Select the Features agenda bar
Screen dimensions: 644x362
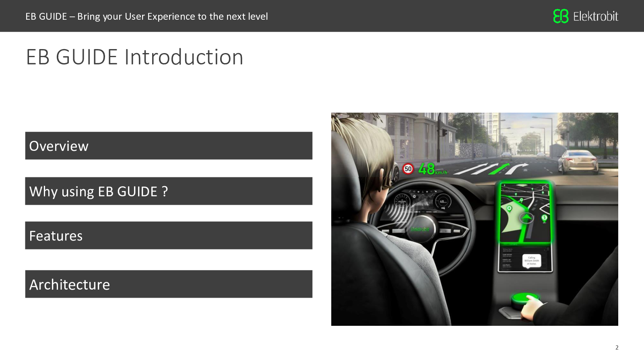(x=169, y=235)
